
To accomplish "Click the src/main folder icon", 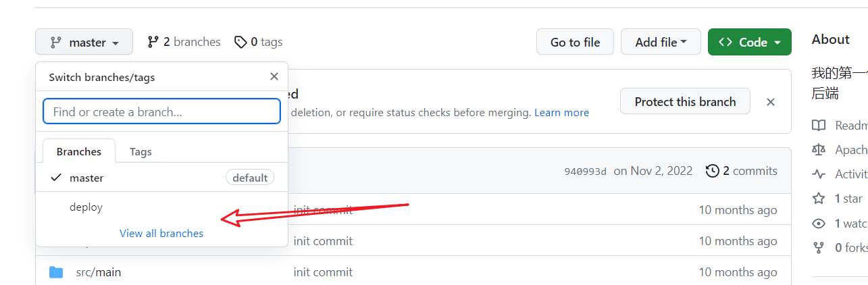I will click(x=56, y=273).
